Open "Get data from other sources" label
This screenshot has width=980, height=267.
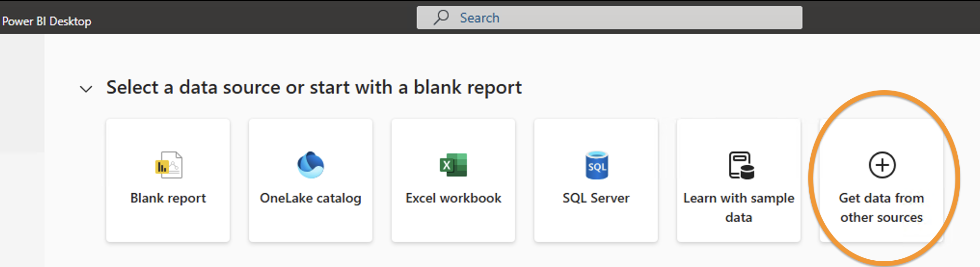click(882, 208)
